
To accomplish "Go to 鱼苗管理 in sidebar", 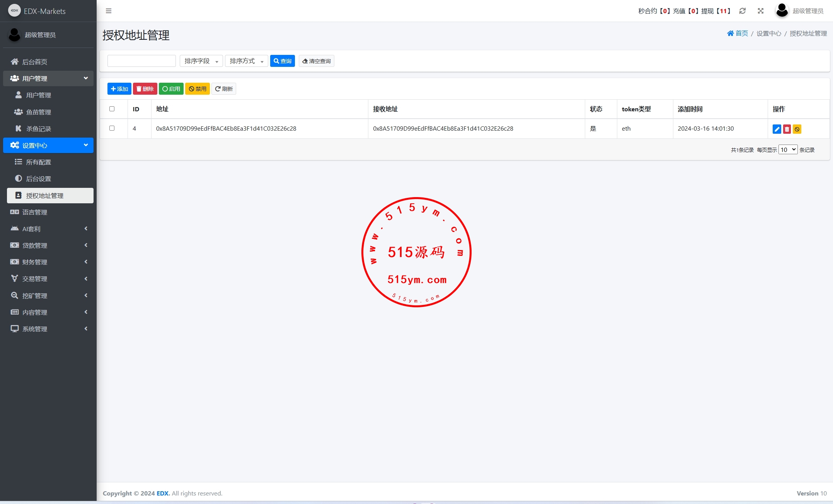I will click(x=38, y=112).
